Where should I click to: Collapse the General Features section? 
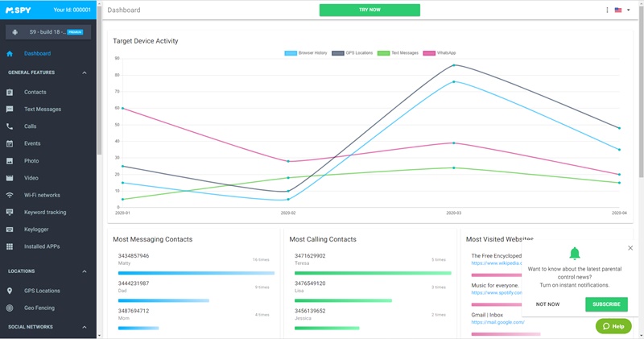[85, 73]
